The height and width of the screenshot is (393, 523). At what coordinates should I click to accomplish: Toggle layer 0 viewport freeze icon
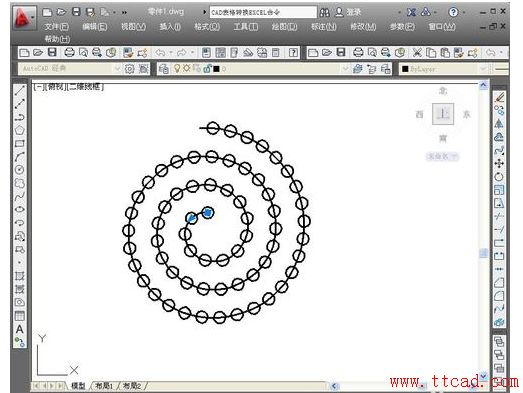click(x=197, y=69)
